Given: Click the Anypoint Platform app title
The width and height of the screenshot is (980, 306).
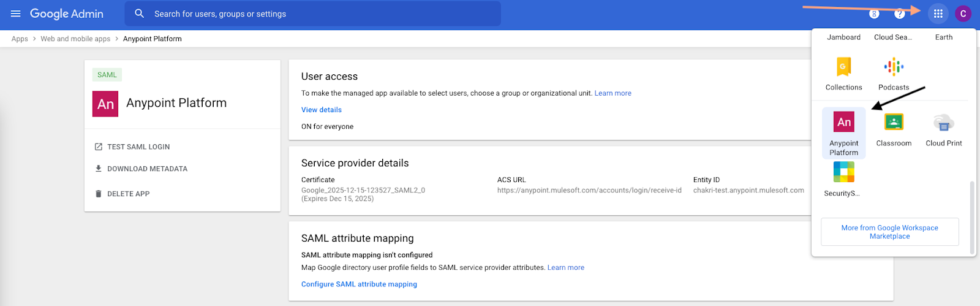Looking at the screenshot, I should pos(176,103).
